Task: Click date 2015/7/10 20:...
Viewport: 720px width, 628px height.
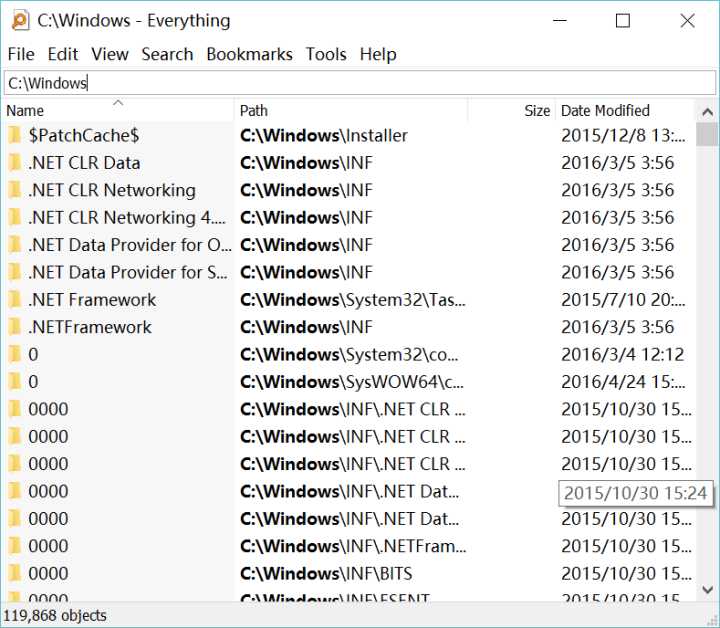Action: coord(623,300)
